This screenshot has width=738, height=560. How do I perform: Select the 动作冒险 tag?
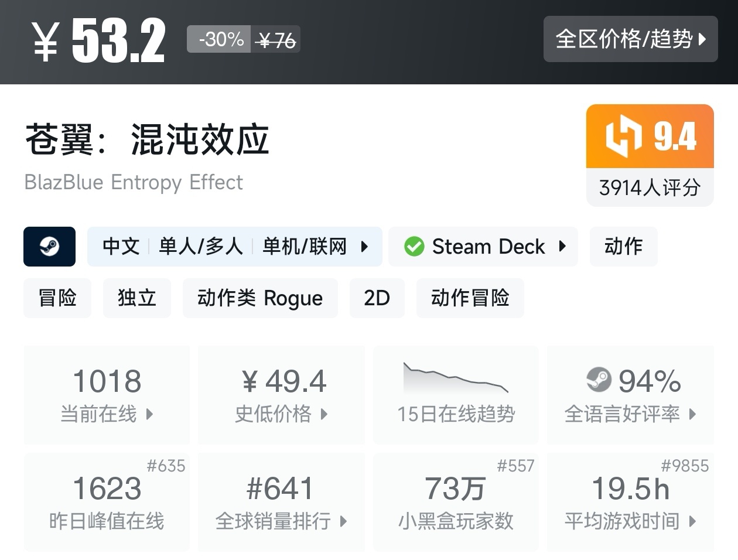coord(470,298)
